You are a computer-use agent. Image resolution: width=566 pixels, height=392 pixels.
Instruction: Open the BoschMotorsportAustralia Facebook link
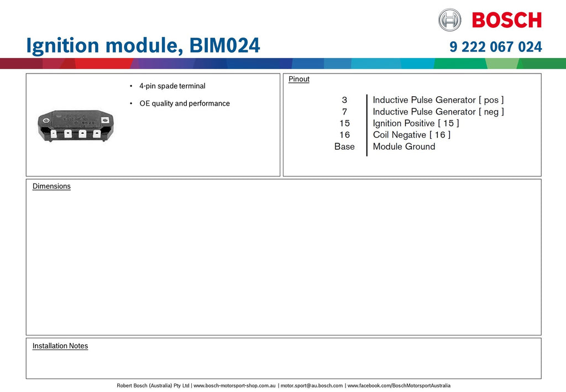pos(399,385)
